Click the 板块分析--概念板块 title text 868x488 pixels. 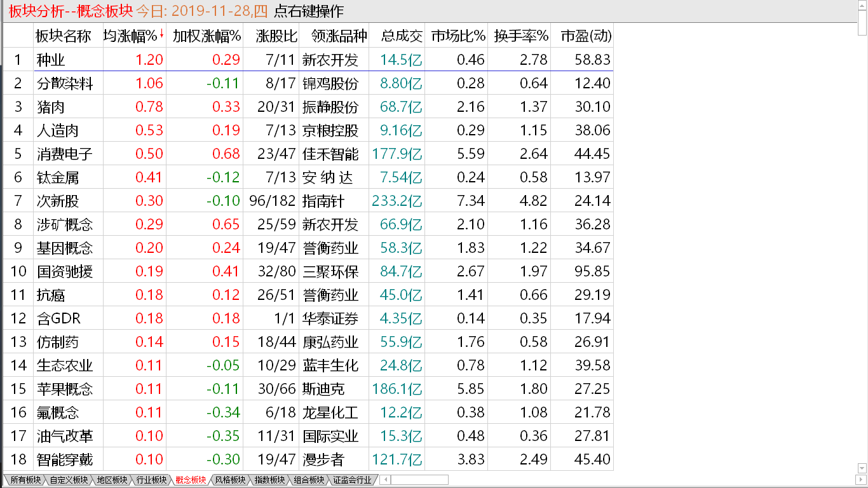pos(70,11)
